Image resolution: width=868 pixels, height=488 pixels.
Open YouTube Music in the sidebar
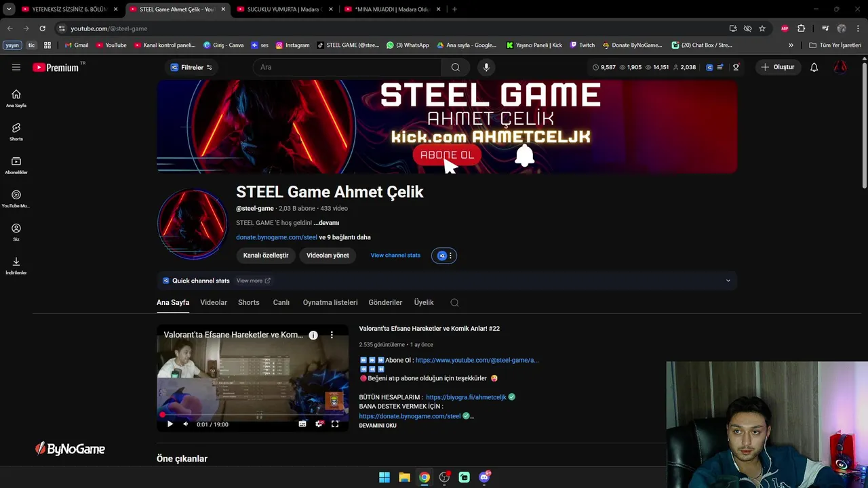[16, 199]
